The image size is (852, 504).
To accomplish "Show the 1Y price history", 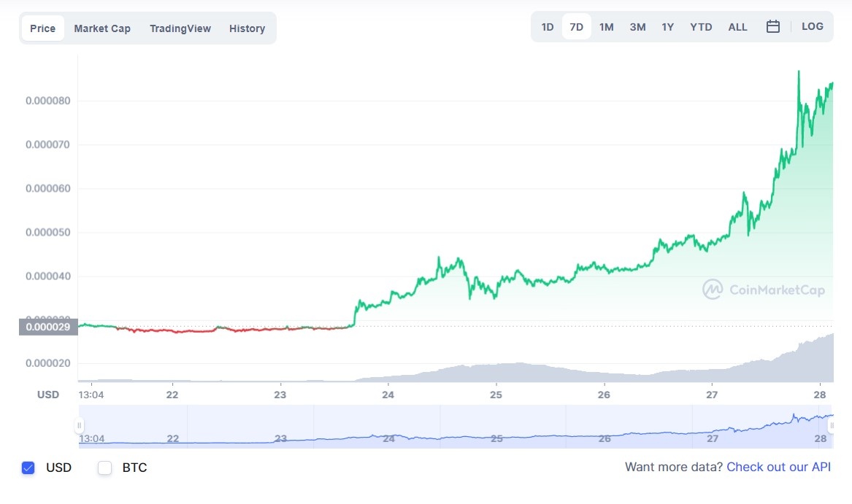I will click(668, 27).
